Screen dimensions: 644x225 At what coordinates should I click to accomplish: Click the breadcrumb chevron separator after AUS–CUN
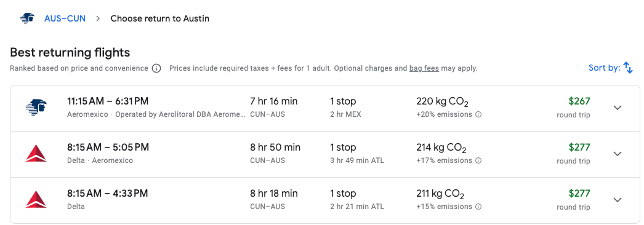pyautogui.click(x=98, y=18)
